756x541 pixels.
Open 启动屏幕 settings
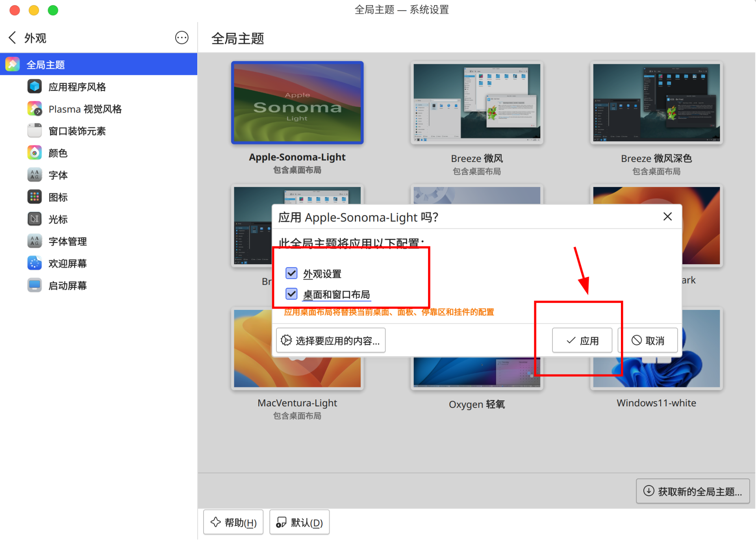tap(67, 285)
